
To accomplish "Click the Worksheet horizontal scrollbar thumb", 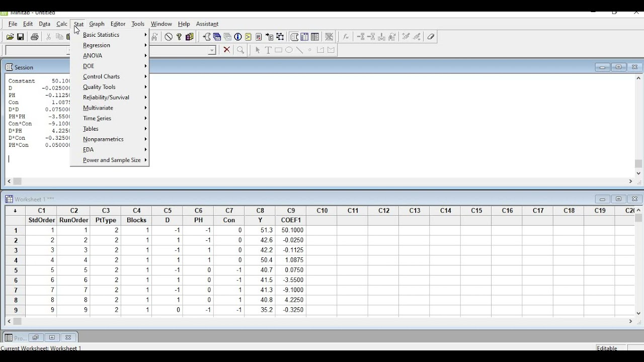I will [17, 321].
